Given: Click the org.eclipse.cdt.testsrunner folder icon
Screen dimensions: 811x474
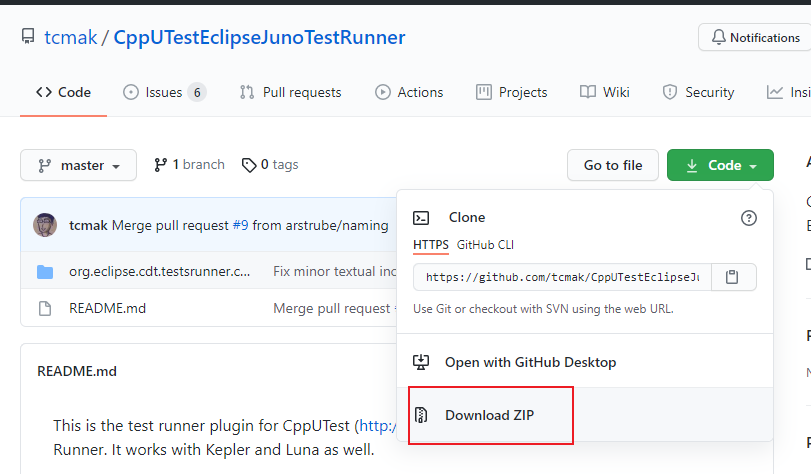Looking at the screenshot, I should [x=45, y=271].
